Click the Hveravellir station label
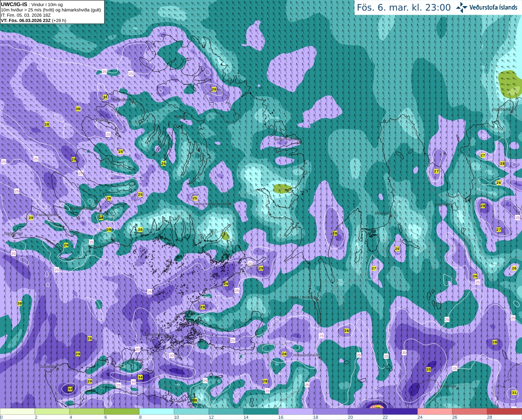 coord(448,386)
